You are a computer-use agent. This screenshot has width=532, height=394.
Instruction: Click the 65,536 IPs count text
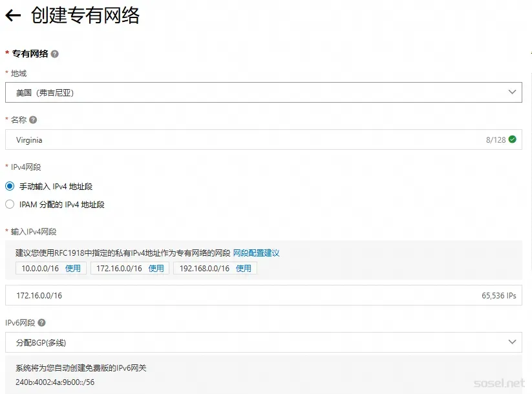499,296
